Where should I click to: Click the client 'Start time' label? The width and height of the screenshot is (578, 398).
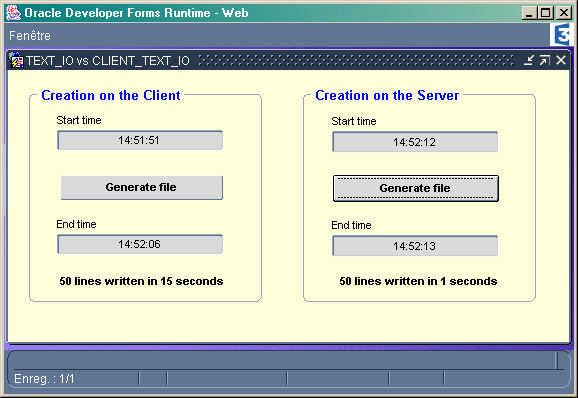79,120
